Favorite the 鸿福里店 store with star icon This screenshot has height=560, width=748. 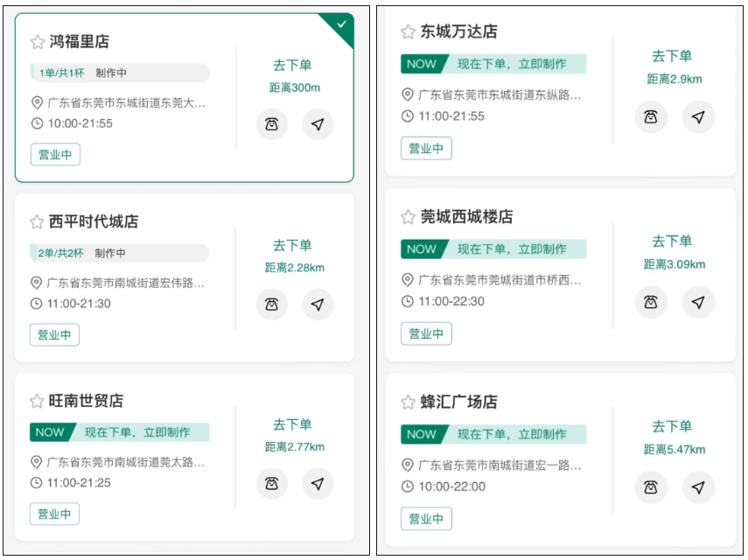pos(38,42)
